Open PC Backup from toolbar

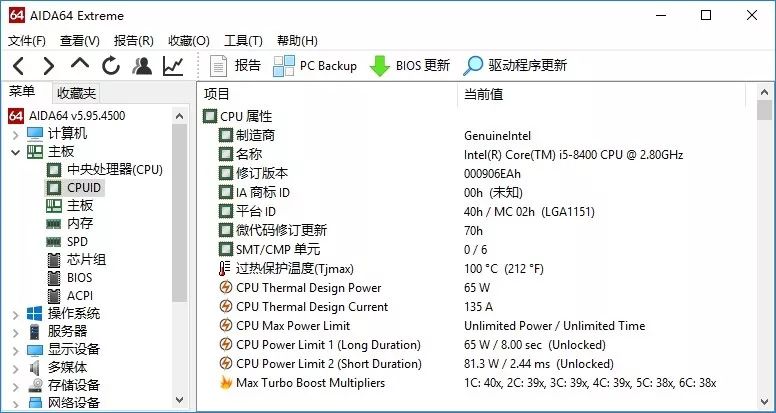pos(315,65)
